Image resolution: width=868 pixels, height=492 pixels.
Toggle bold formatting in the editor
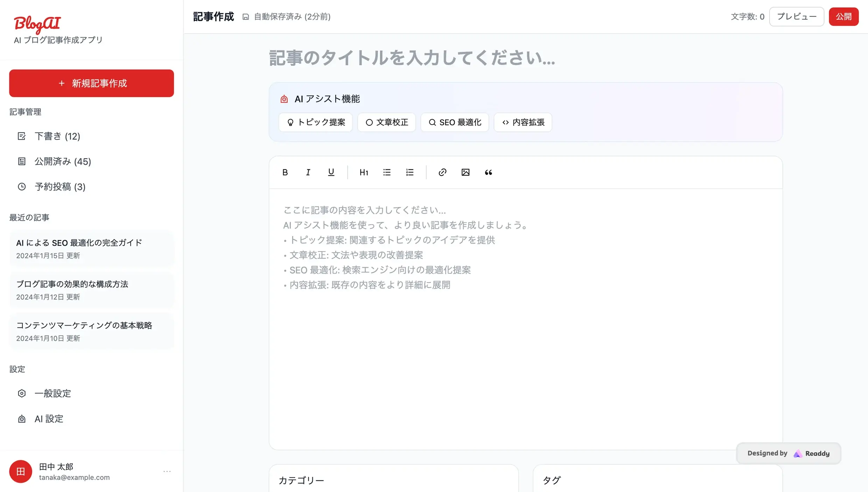tap(285, 172)
